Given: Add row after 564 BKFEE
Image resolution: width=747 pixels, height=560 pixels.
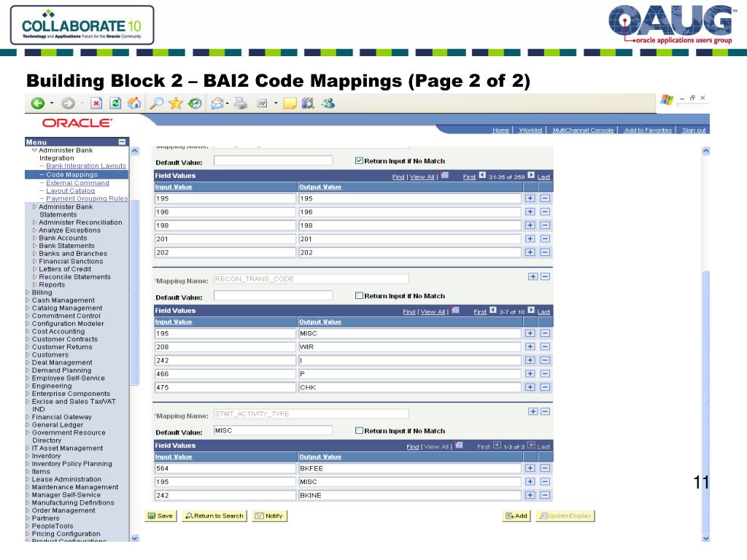Looking at the screenshot, I should click(530, 469).
